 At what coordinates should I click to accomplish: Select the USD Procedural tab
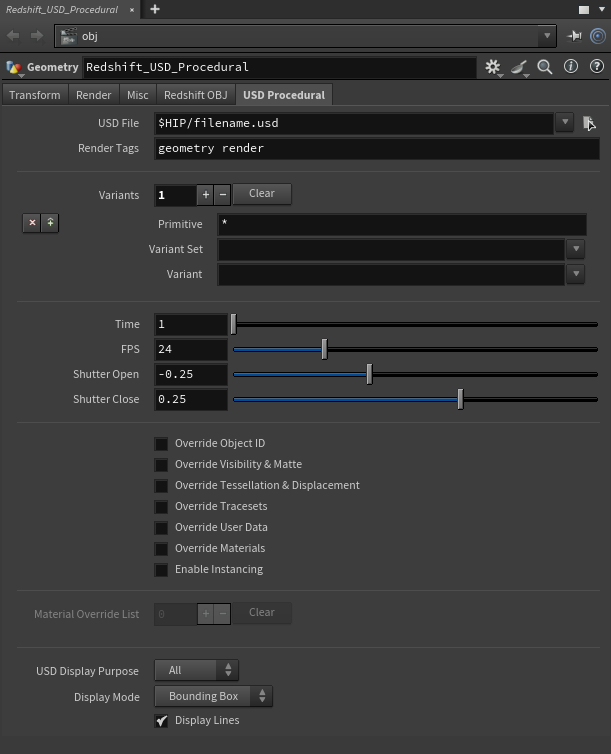(x=284, y=95)
